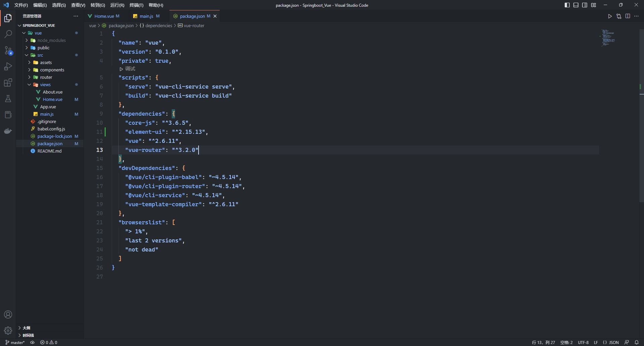This screenshot has height=346, width=644.
Task: Open About.vue in explorer
Action: tap(50, 92)
